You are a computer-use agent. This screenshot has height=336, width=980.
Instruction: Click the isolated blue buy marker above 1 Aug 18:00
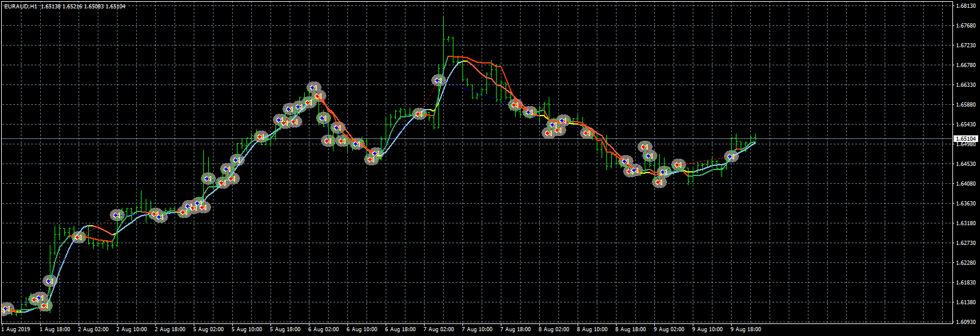(50, 280)
